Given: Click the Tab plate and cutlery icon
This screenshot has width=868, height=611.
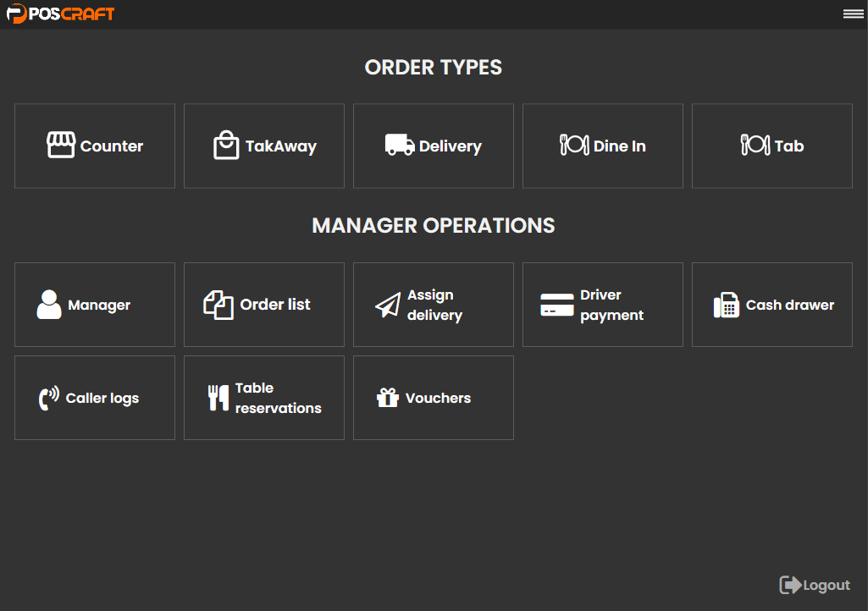Looking at the screenshot, I should (755, 145).
